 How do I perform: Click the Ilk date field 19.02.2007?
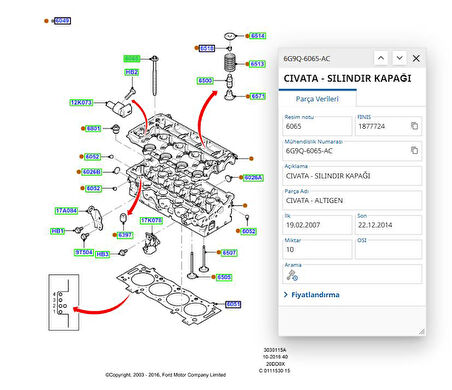coord(317,225)
